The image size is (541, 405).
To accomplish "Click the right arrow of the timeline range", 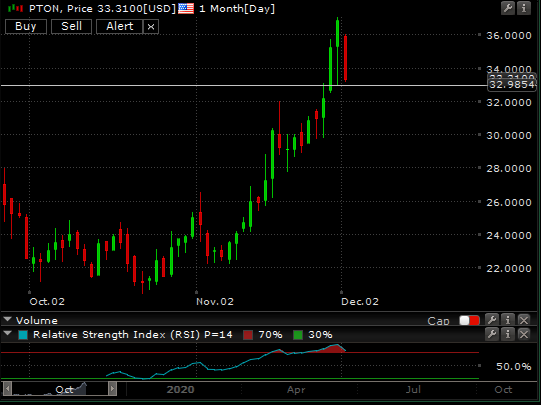I will pos(112,389).
